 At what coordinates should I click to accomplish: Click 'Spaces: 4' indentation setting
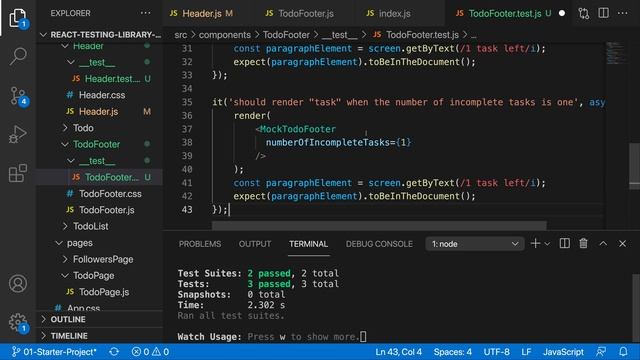(452, 352)
